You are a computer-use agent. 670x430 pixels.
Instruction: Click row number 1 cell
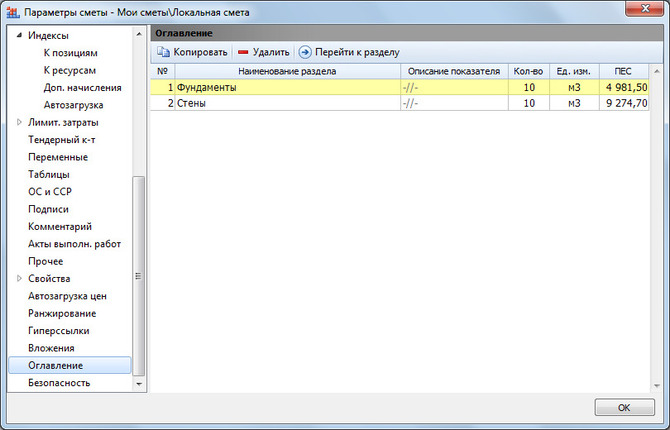pyautogui.click(x=163, y=87)
